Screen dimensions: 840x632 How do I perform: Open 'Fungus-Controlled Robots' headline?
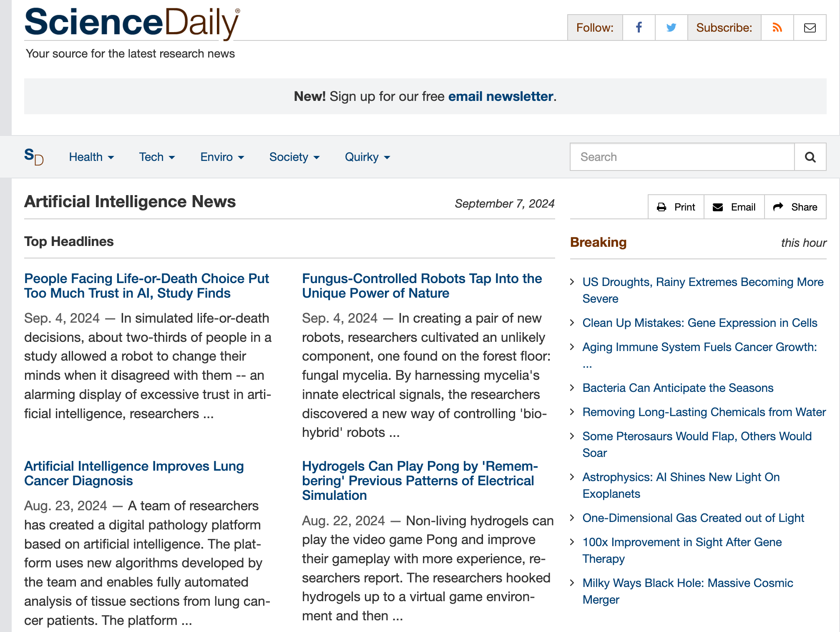coord(422,286)
